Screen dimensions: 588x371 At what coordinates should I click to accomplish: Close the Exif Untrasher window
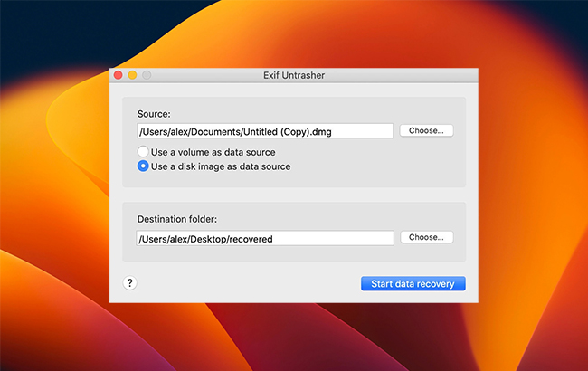tap(119, 75)
